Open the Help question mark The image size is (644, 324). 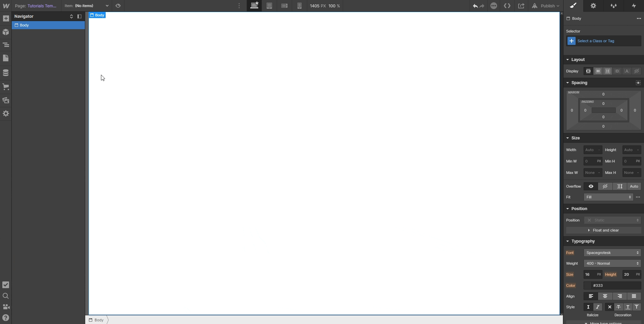tap(6, 318)
